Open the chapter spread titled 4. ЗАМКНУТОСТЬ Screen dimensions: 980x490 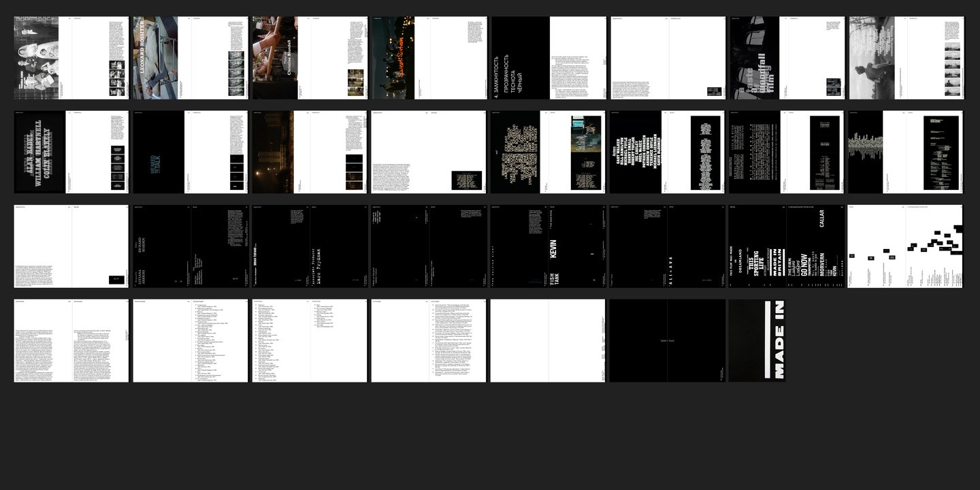pyautogui.click(x=548, y=58)
